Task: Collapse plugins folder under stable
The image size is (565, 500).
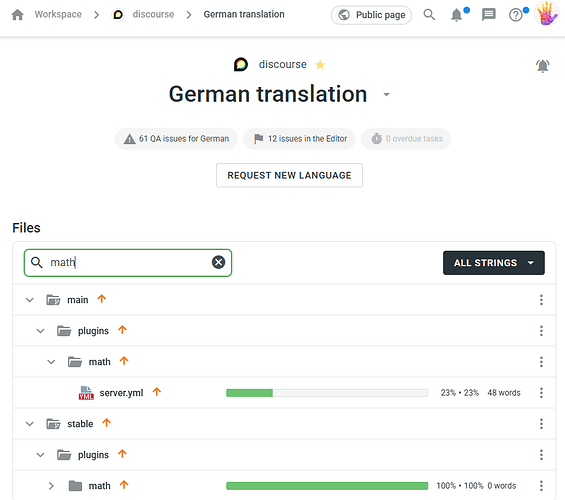Action: 40,455
